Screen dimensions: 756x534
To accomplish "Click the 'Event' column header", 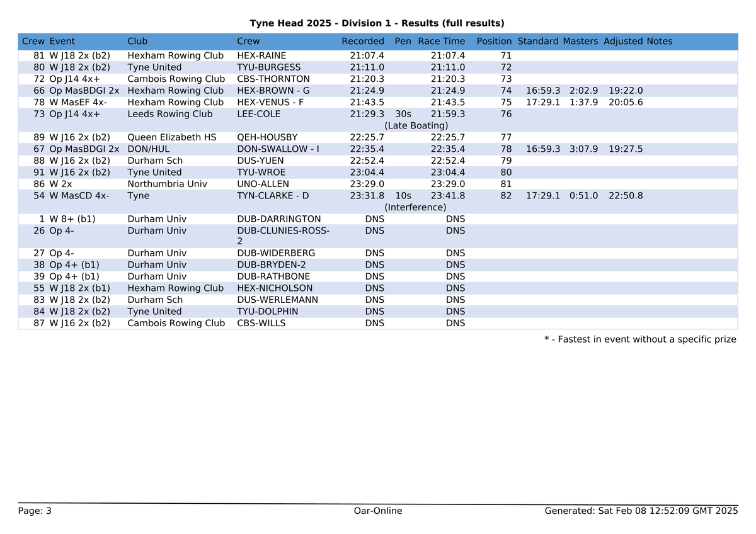I will [62, 42].
